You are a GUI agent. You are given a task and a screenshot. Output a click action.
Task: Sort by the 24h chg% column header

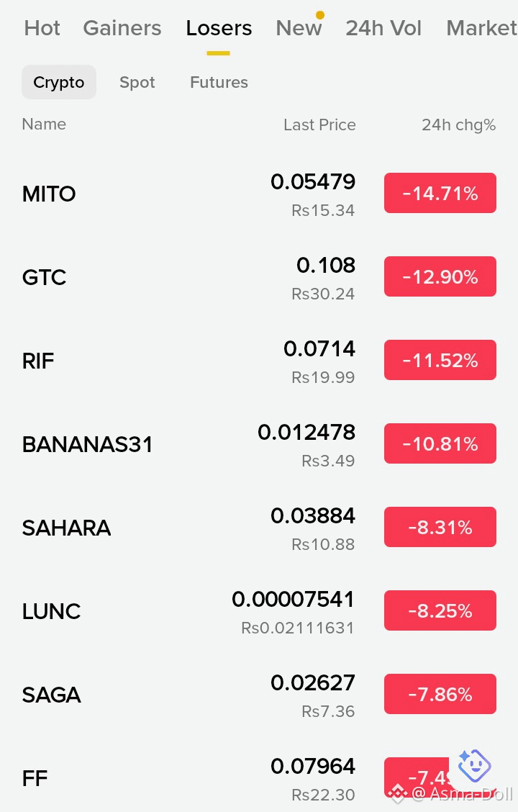458,125
